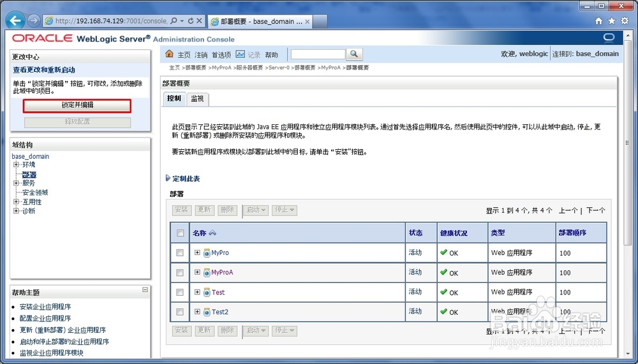Screen dimensions: 638x364
Task: Click 帮助 in the console toolbar
Action: click(271, 54)
